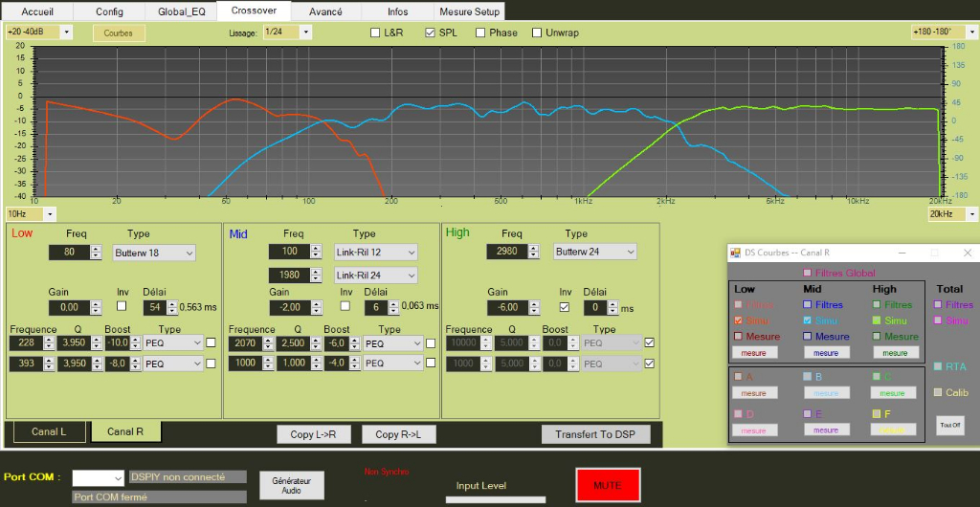Enable the RTA curve checkbox
The image size is (980, 507).
coord(938,366)
